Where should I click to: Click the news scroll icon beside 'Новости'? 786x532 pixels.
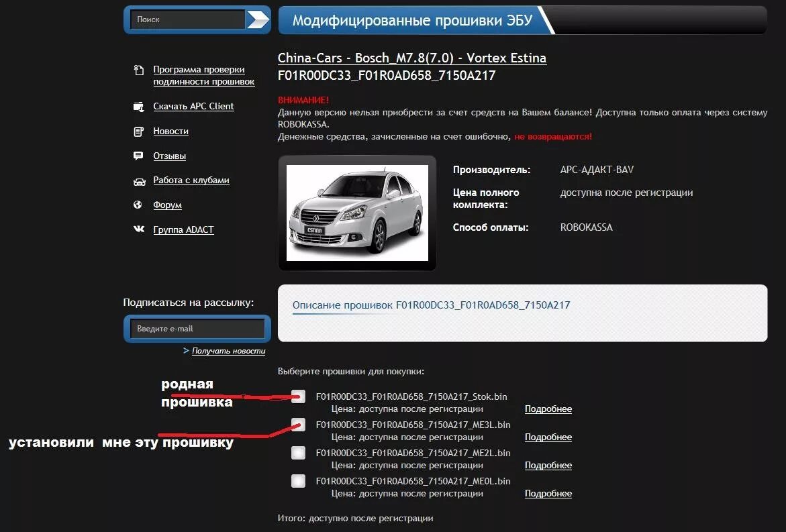point(139,131)
